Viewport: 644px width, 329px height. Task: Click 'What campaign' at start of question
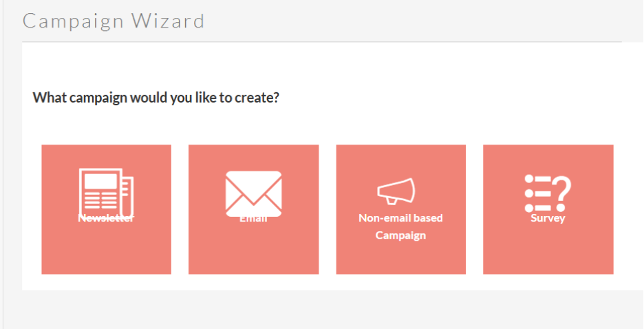70,97
